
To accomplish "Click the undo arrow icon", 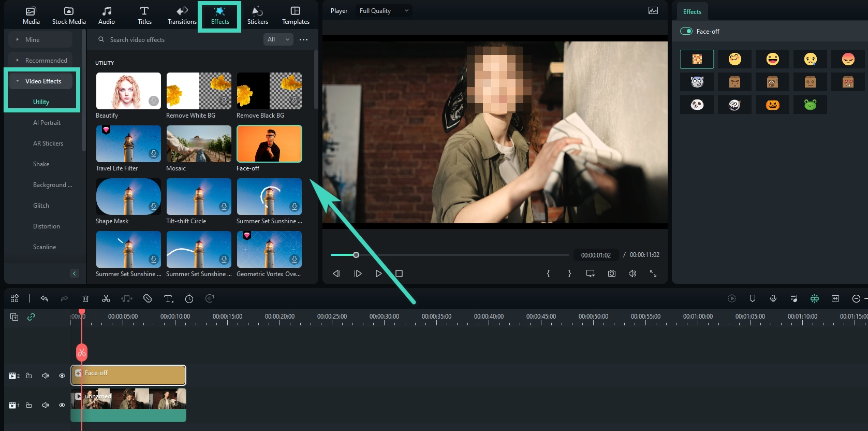I will (x=44, y=298).
